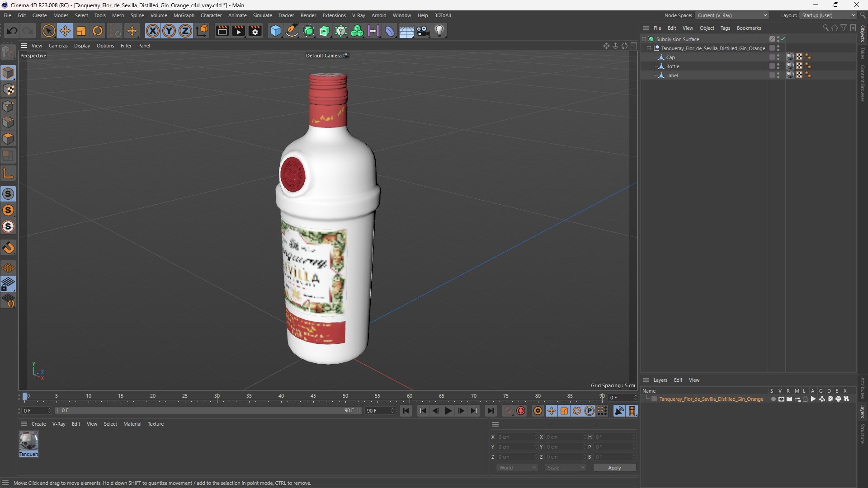The height and width of the screenshot is (488, 868).
Task: Open the Spline Pen tool icon
Action: tap(292, 31)
